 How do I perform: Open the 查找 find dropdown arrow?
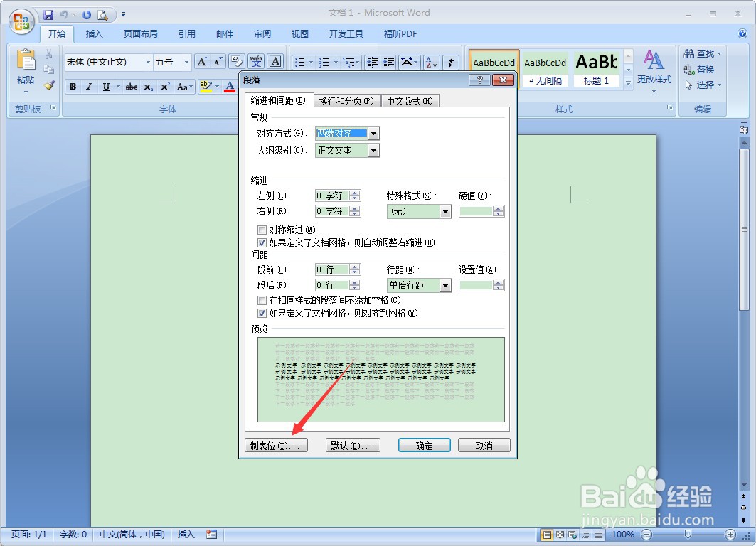pyautogui.click(x=719, y=54)
